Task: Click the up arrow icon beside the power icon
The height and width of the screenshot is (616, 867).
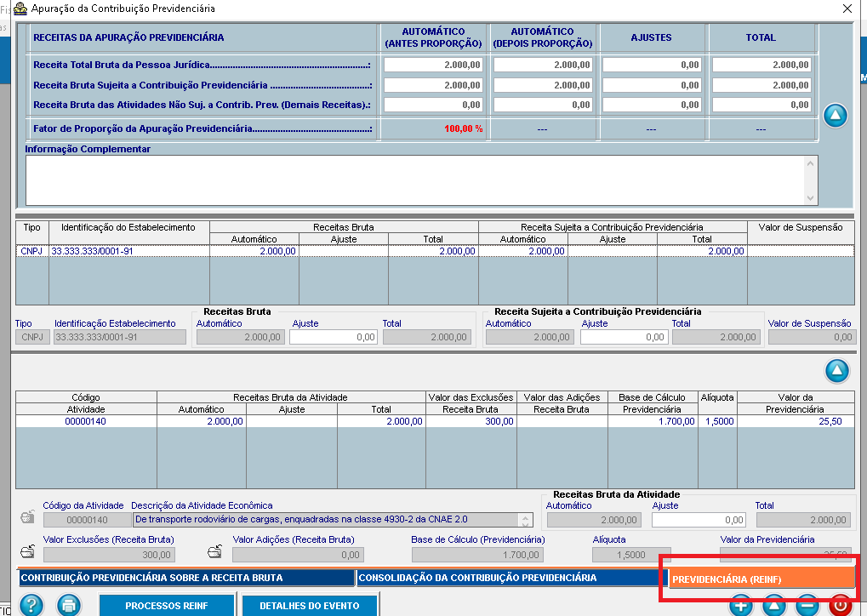Action: coord(774,606)
